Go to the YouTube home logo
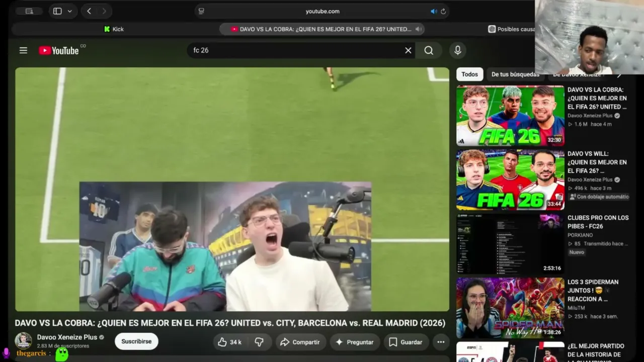 tap(59, 50)
